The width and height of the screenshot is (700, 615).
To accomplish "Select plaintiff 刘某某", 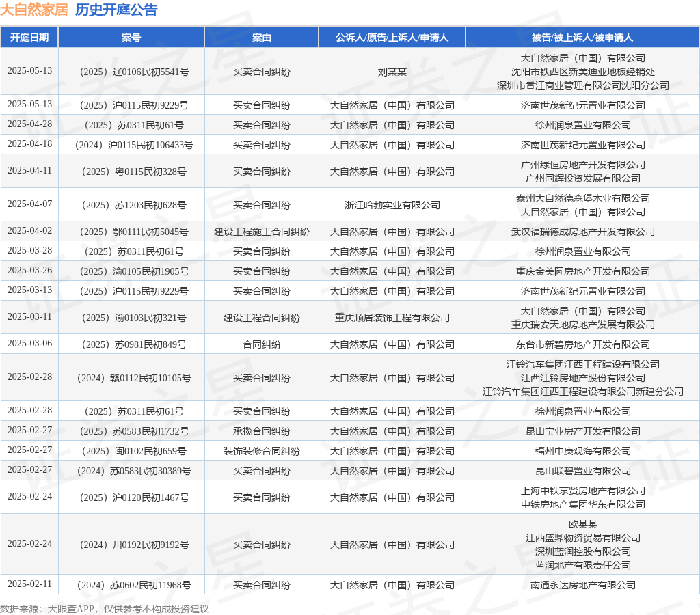I will [x=392, y=72].
